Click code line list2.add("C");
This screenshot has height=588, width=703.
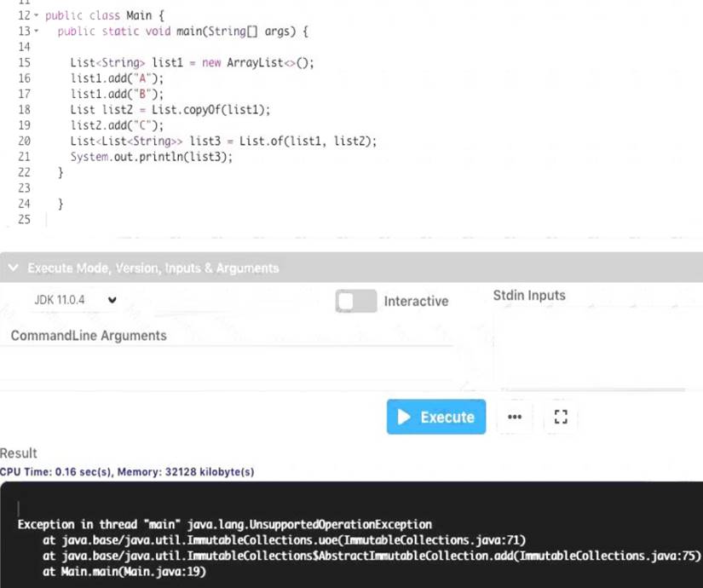(117, 125)
